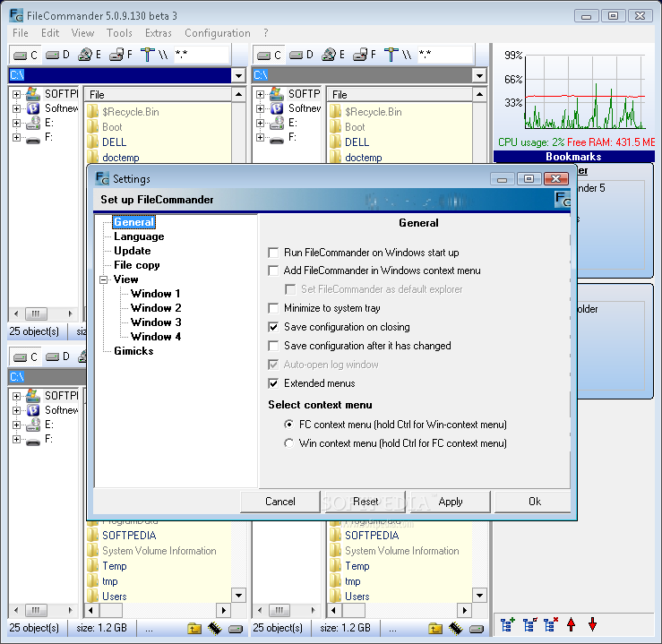This screenshot has width=662, height=644.
Task: Move bookmark up with red up arrow
Action: (572, 624)
